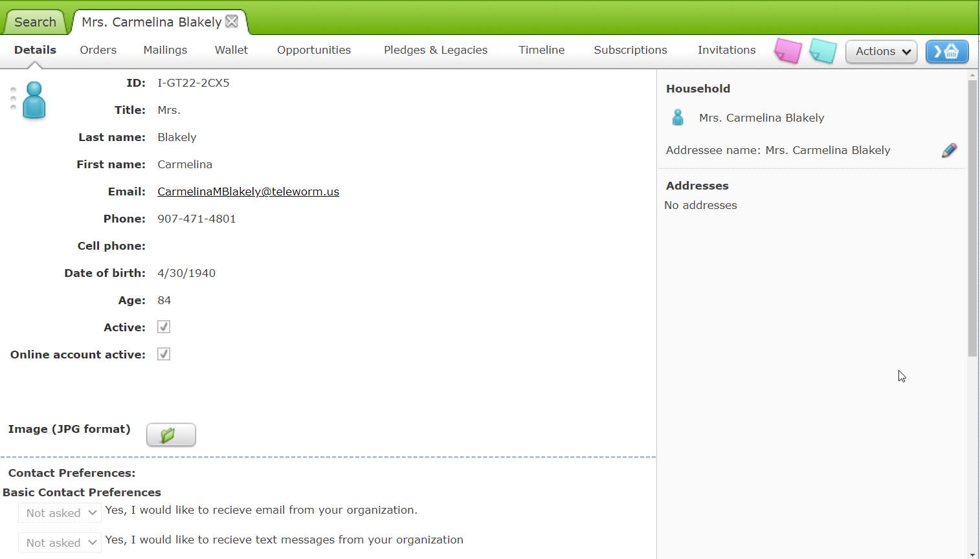Click the date of birth 4/30/1940
Screen dimensions: 980x559
[186, 273]
